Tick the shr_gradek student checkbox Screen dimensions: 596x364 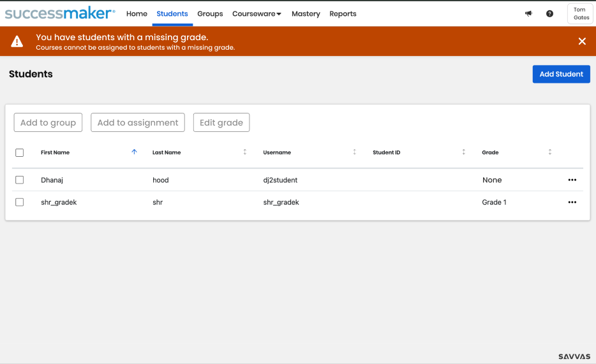pyautogui.click(x=20, y=202)
